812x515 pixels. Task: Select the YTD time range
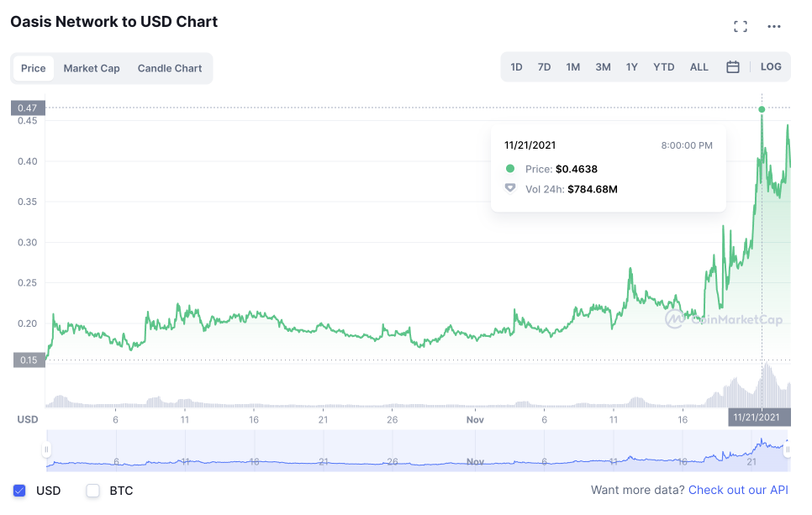tap(664, 67)
